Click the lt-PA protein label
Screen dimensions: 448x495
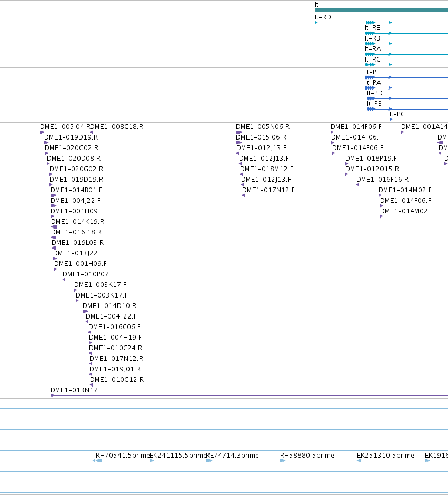click(373, 82)
